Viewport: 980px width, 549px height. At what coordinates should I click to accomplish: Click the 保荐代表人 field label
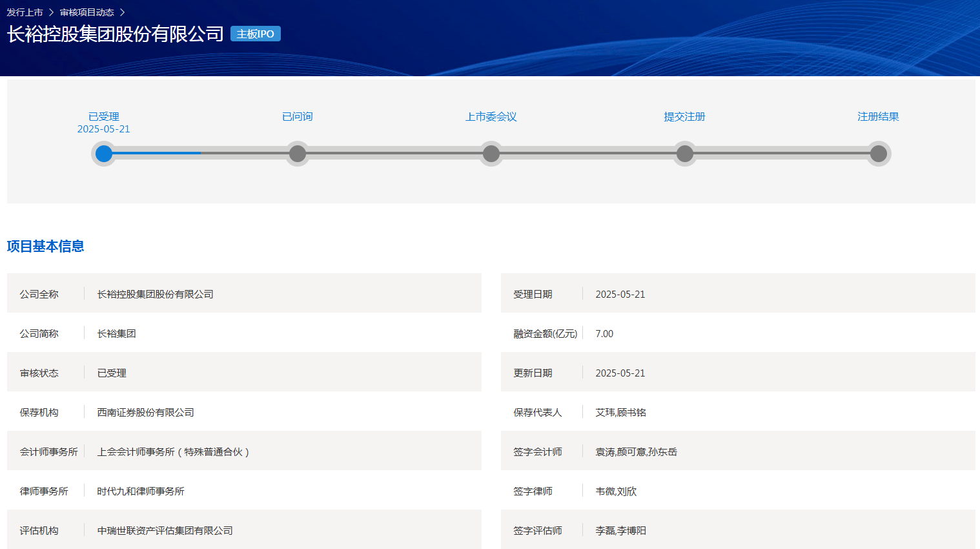click(538, 412)
